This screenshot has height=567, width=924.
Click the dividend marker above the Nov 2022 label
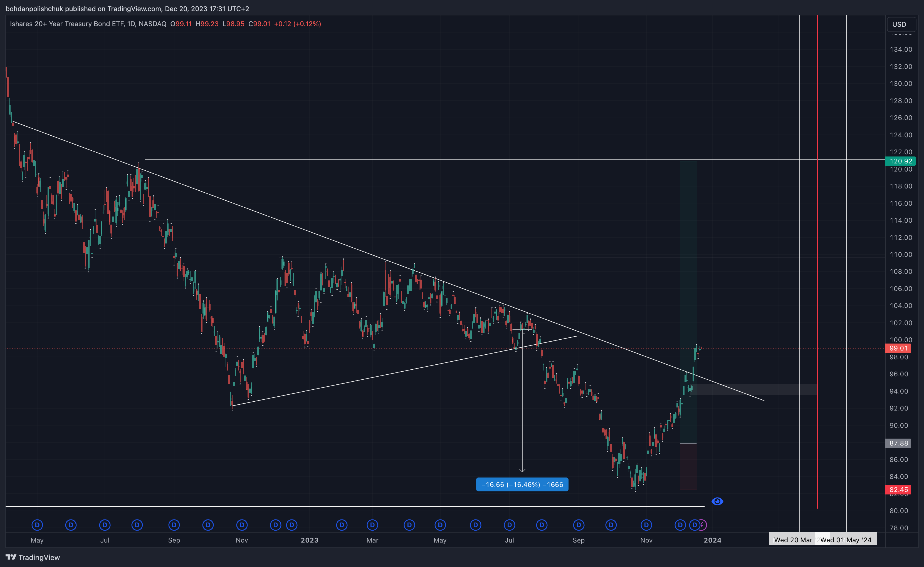pyautogui.click(x=242, y=525)
